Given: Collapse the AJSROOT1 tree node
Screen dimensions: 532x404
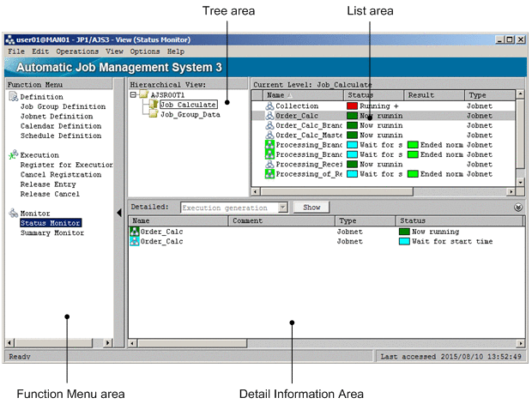Looking at the screenshot, I should pos(134,95).
